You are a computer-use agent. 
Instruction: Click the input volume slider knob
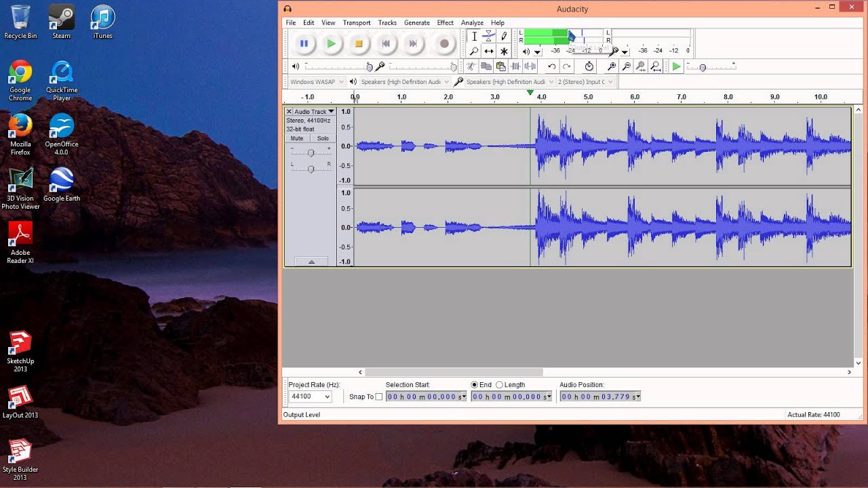pos(454,66)
